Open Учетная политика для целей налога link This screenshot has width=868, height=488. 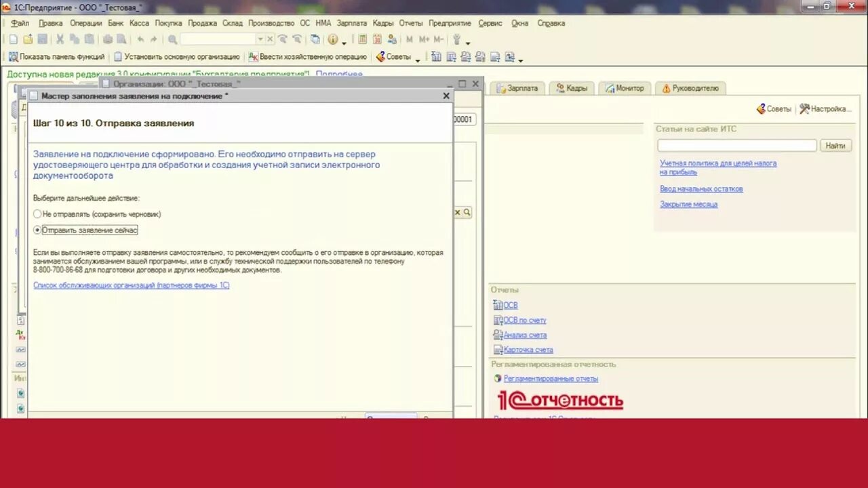click(718, 167)
